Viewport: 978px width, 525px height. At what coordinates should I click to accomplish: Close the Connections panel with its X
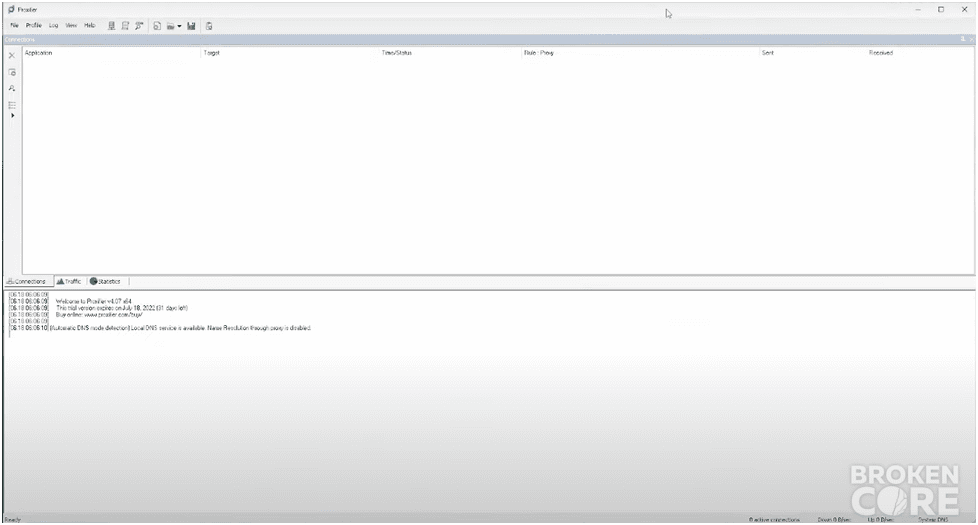(x=971, y=39)
